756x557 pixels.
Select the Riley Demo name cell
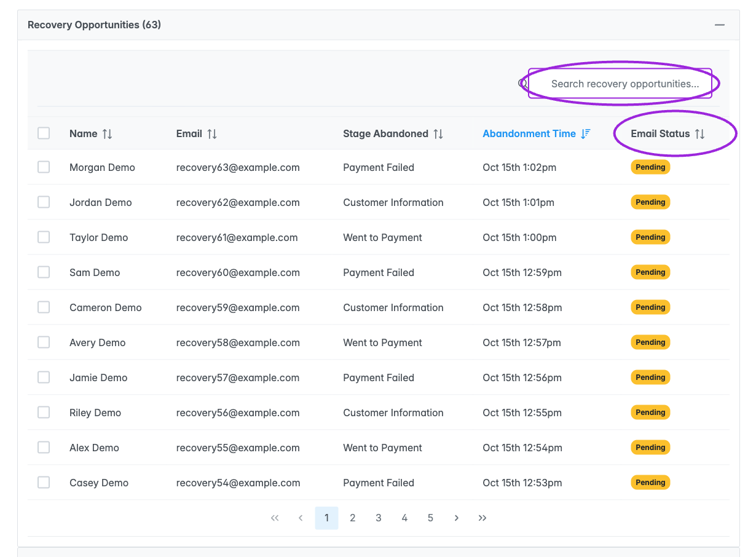[95, 413]
